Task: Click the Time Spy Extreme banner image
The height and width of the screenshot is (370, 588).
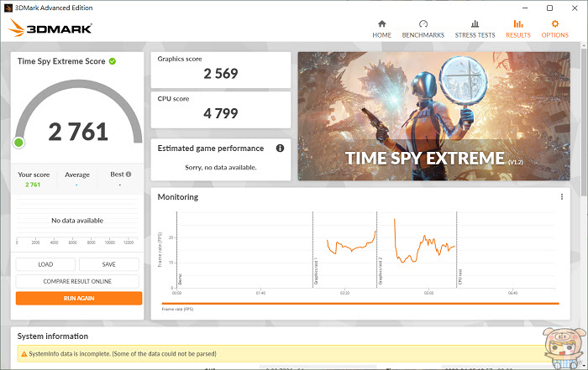Action: tap(434, 116)
